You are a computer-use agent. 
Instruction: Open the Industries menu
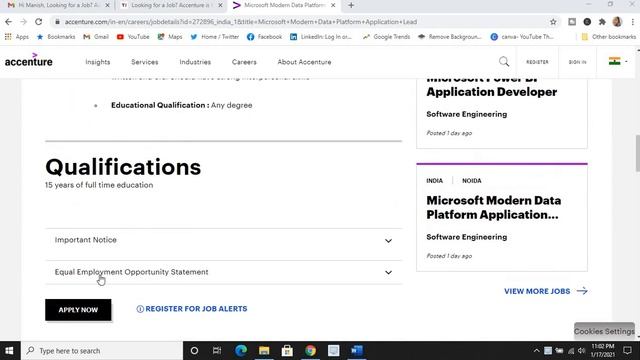point(195,62)
